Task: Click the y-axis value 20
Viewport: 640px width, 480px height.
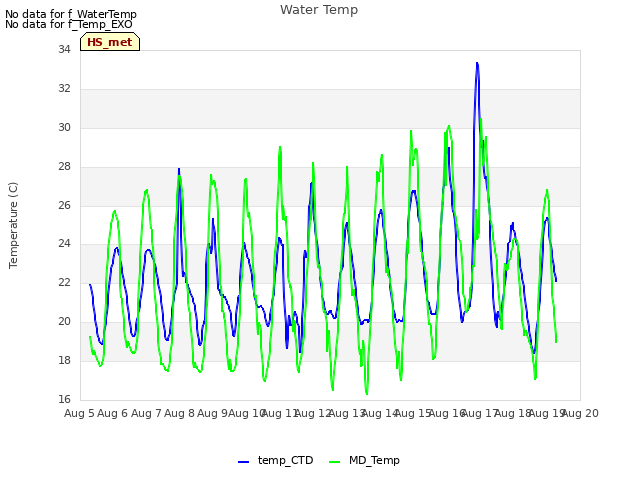Action: 64,322
